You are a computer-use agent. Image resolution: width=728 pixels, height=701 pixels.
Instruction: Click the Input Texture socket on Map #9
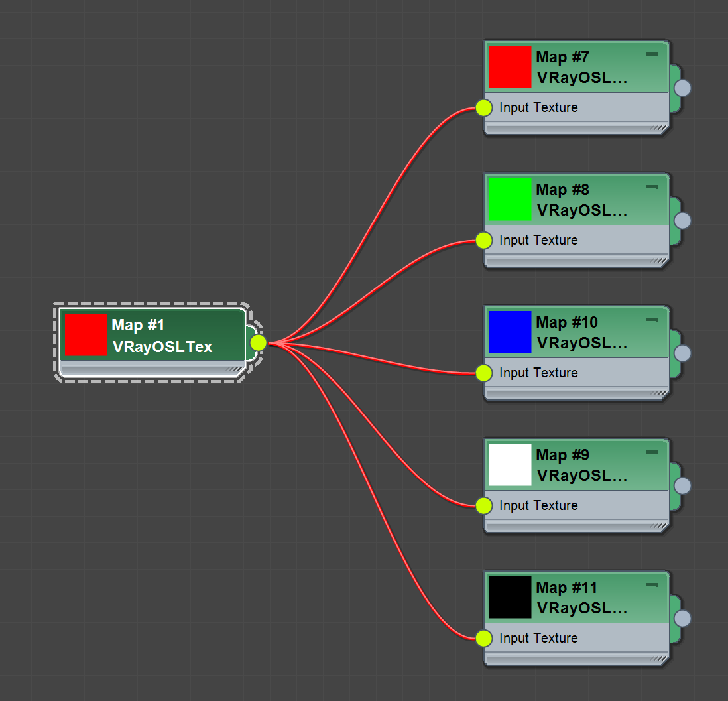[x=484, y=505]
